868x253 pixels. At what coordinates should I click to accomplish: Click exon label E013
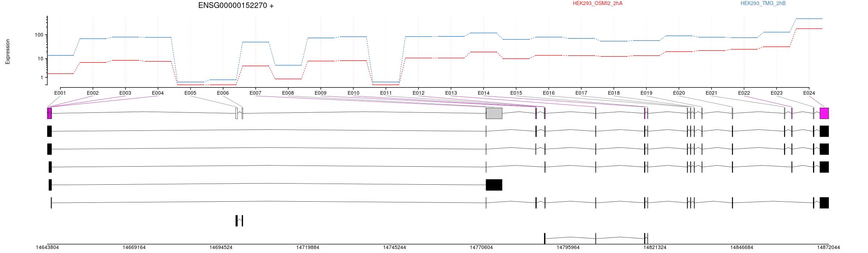451,93
